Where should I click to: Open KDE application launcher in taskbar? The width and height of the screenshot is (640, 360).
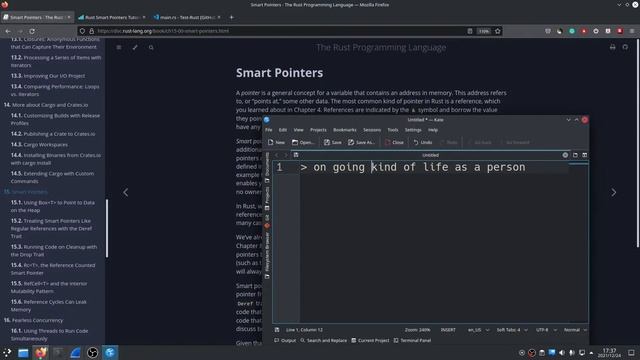[7, 353]
